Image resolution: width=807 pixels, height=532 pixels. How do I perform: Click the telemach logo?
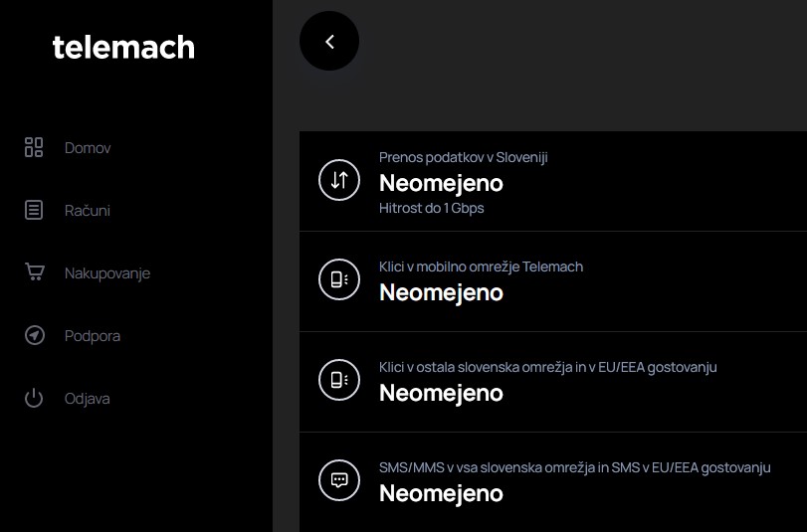(x=123, y=47)
